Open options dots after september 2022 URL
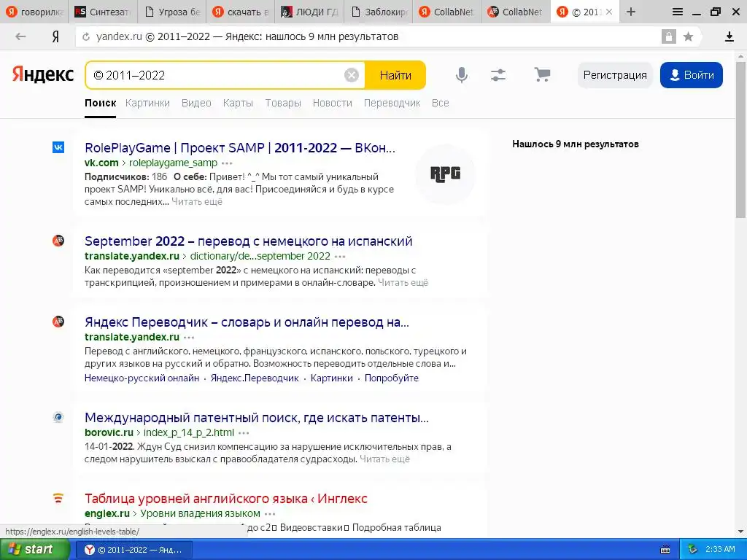 pyautogui.click(x=340, y=257)
